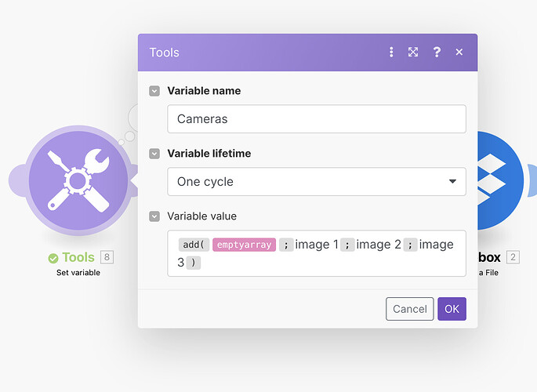This screenshot has height=392, width=537.
Task: Click the Tools wrench module icon
Action: (x=78, y=180)
